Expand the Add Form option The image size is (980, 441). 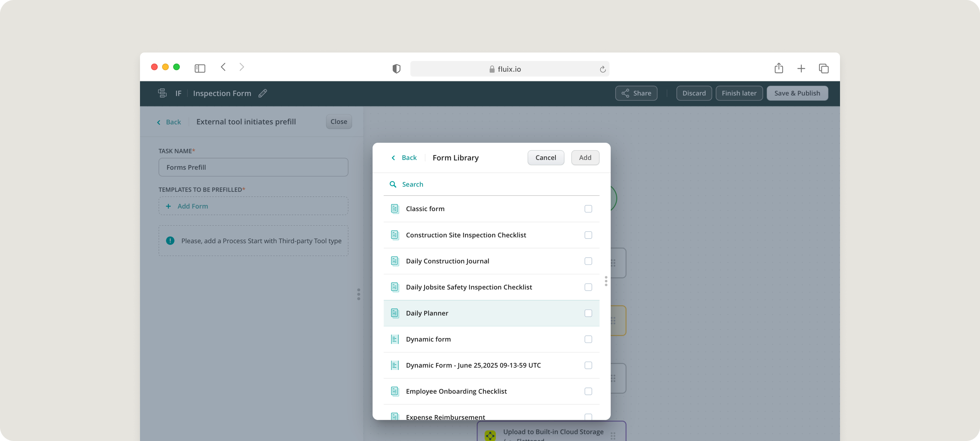tap(192, 206)
